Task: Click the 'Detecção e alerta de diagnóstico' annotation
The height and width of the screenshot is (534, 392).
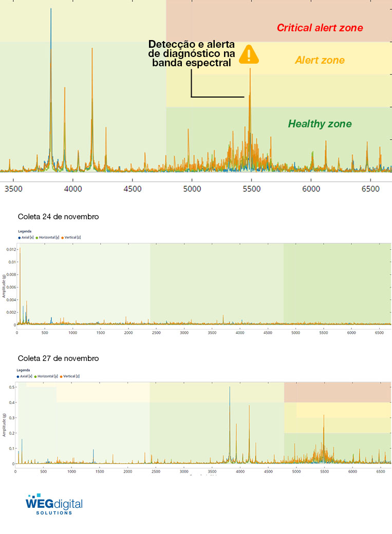Action: [192, 53]
